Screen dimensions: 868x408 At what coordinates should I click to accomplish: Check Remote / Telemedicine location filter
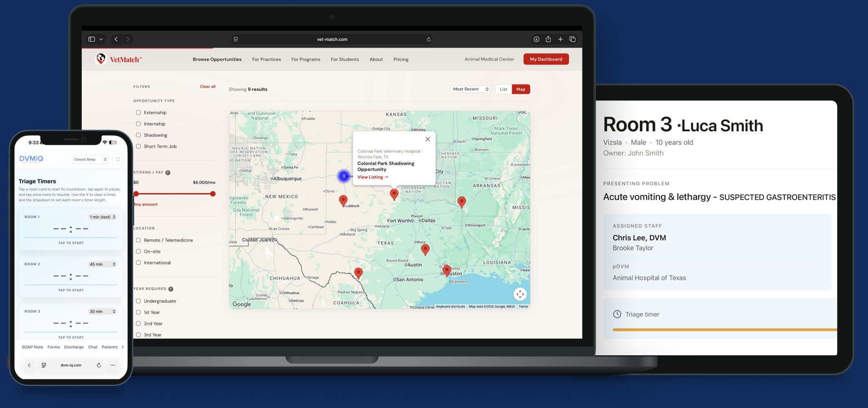tap(138, 240)
